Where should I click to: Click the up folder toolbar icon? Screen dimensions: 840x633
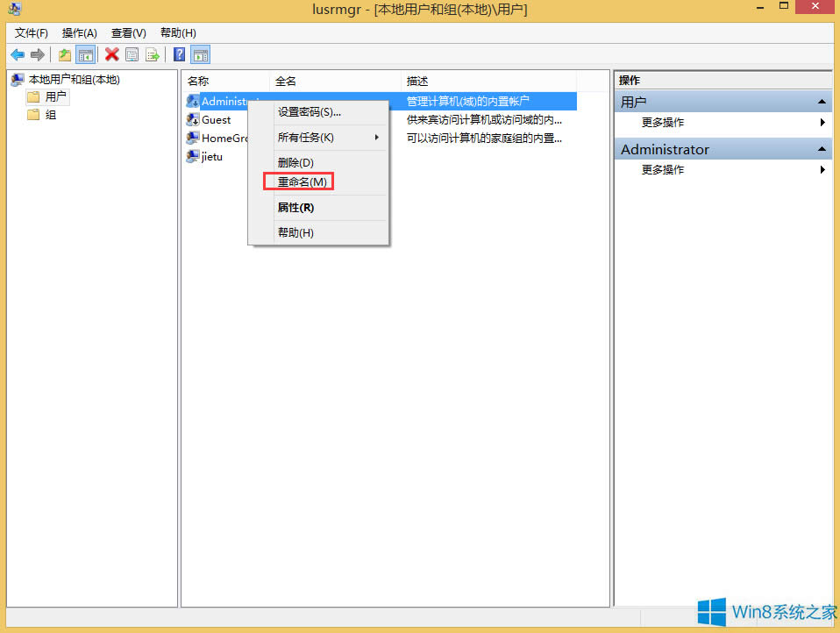(x=64, y=54)
